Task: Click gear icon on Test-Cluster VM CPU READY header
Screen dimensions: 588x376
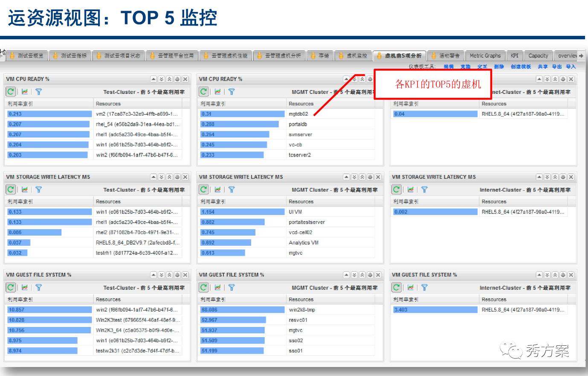Action: coord(177,79)
